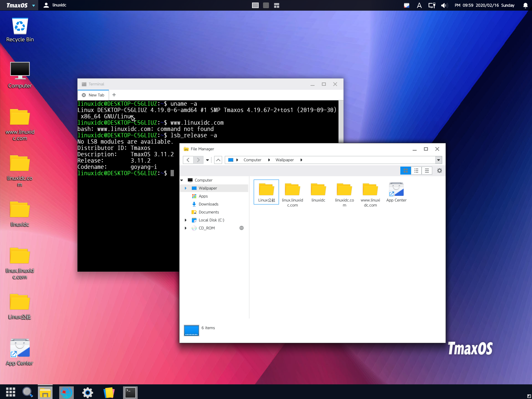Eject the CD_ROM drive

click(x=242, y=228)
